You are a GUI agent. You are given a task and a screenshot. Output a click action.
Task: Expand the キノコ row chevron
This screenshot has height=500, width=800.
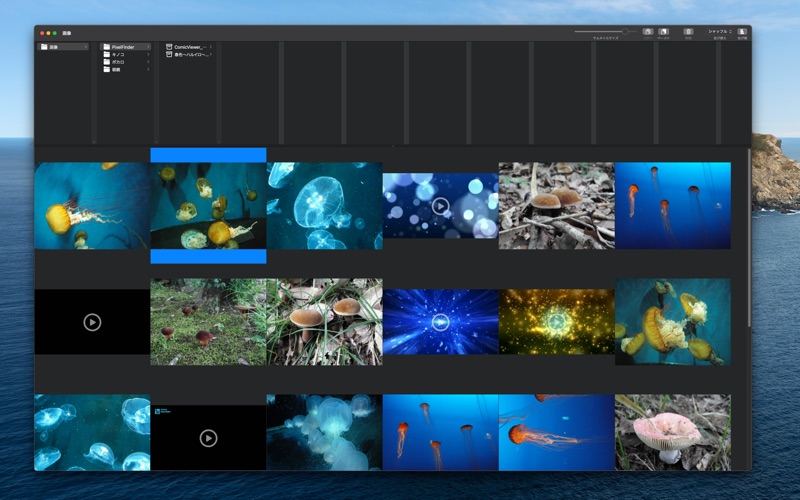[x=148, y=55]
